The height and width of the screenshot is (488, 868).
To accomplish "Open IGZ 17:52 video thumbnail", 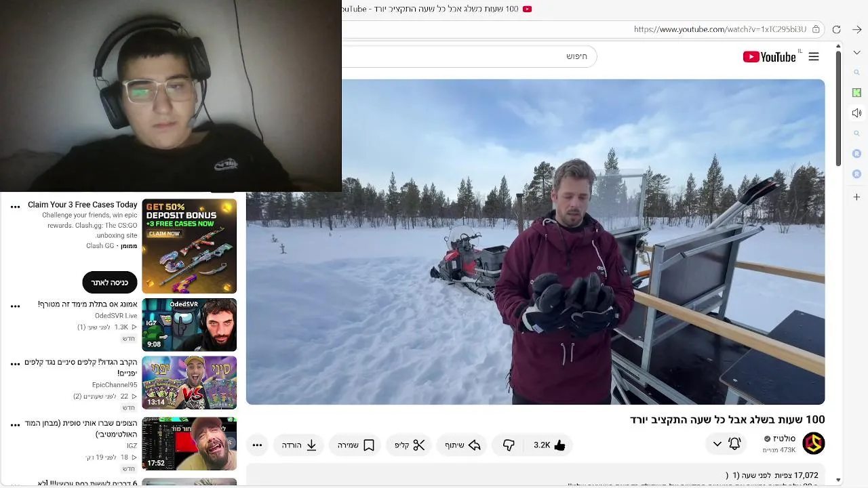I will (189, 444).
